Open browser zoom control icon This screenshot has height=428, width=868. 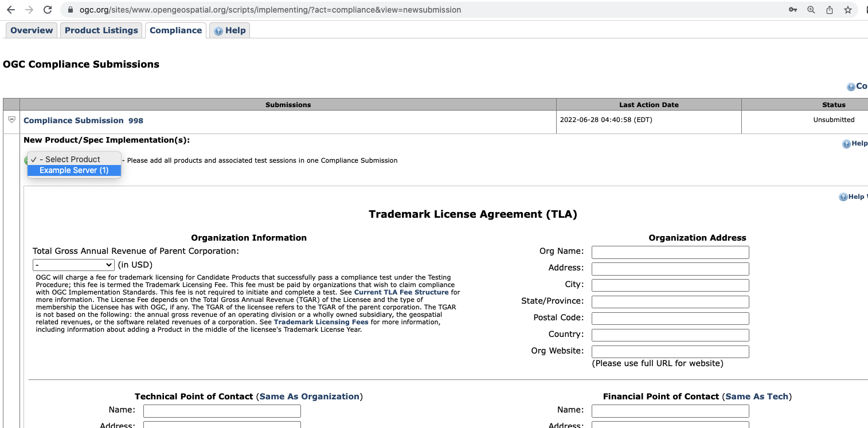point(811,10)
